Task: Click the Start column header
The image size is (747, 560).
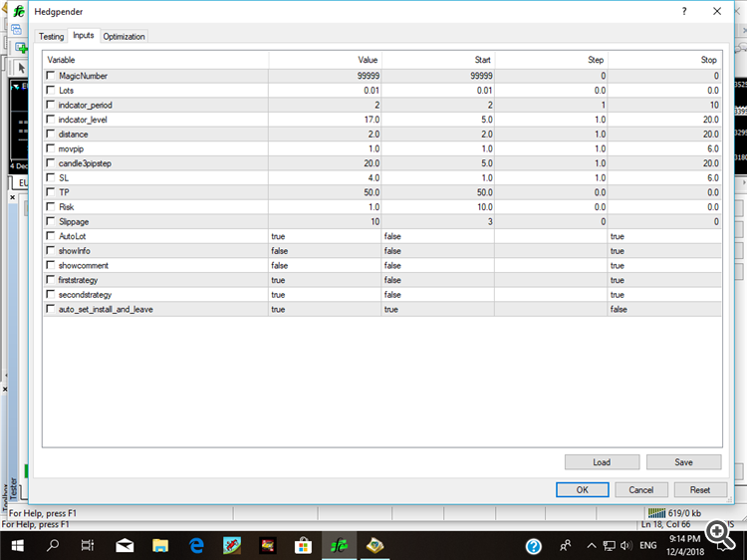Action: click(x=438, y=60)
